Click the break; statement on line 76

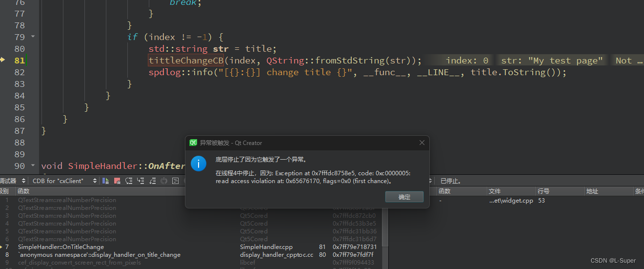click(185, 2)
